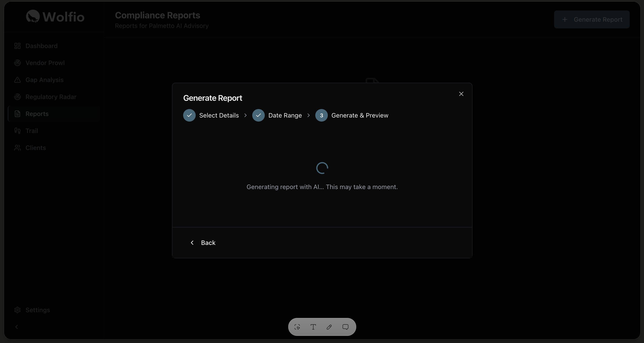Click the loading spinner in the dialog
The width and height of the screenshot is (644, 343).
pyautogui.click(x=322, y=168)
